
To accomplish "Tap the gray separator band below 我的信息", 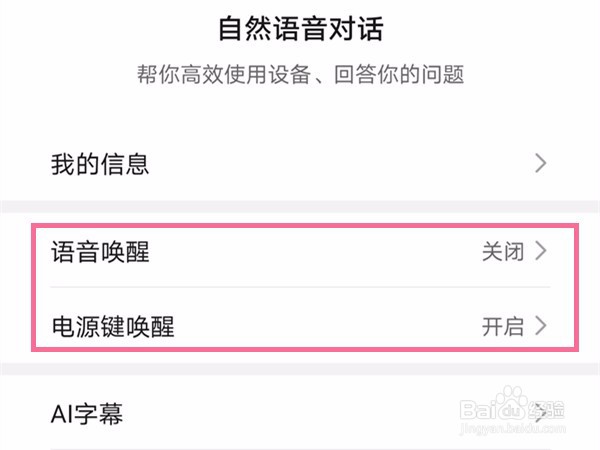I will tap(300, 207).
